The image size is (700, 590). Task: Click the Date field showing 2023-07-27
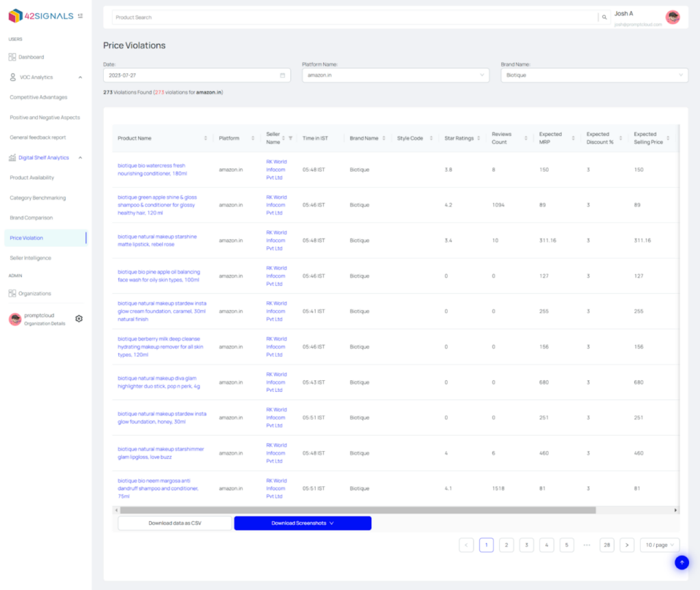(197, 75)
